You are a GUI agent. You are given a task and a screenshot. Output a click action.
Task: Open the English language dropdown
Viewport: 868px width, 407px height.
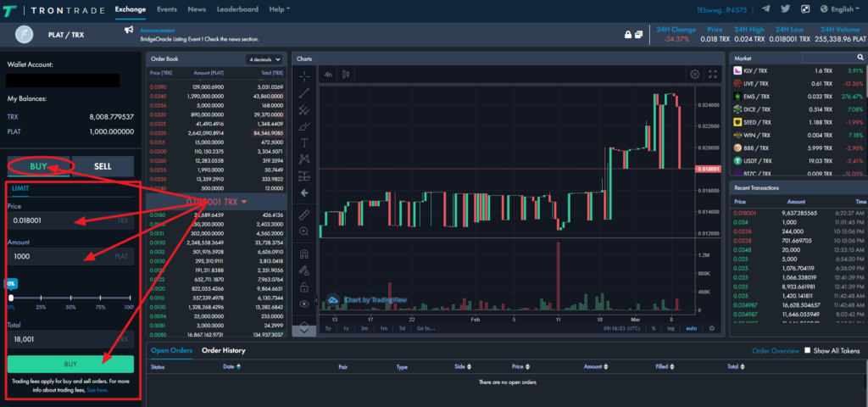coord(847,8)
